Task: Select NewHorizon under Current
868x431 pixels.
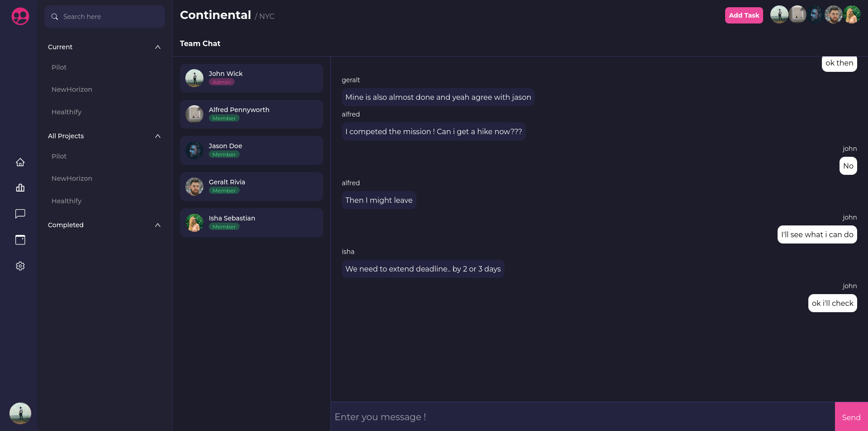Action: pyautogui.click(x=72, y=89)
